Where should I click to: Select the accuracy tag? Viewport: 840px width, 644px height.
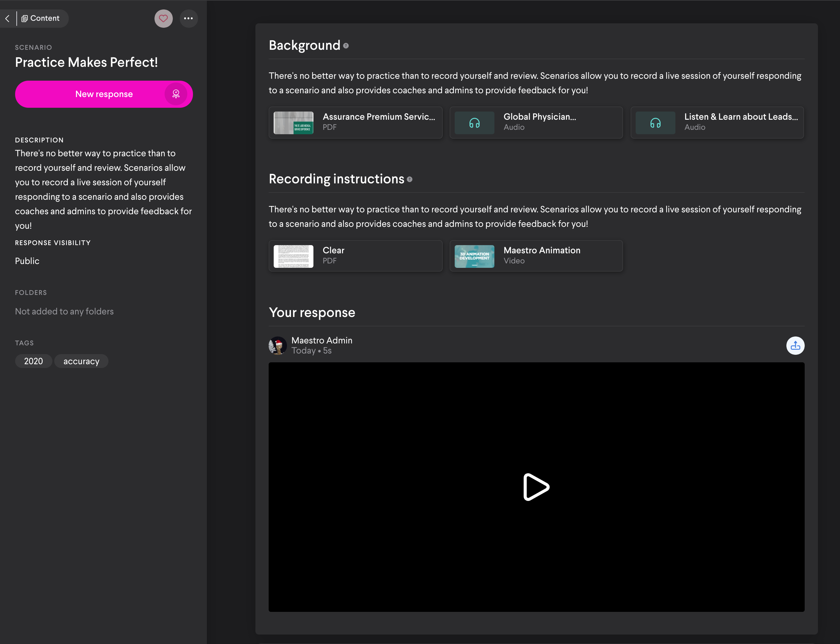81,361
